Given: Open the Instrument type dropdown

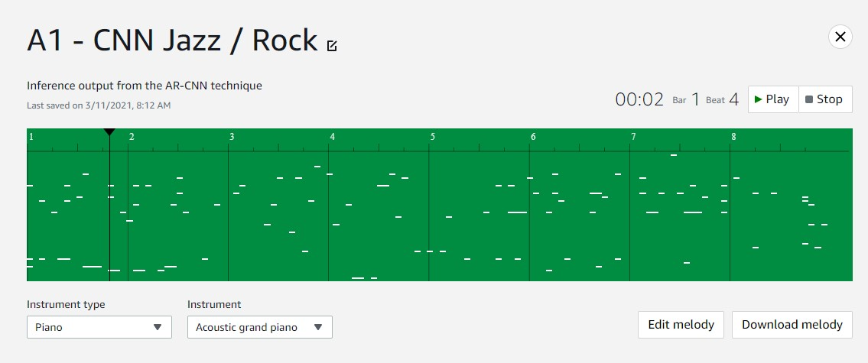Looking at the screenshot, I should (99, 327).
